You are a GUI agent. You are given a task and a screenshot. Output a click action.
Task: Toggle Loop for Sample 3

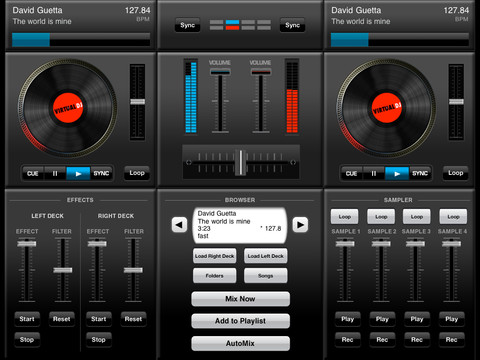pyautogui.click(x=417, y=217)
